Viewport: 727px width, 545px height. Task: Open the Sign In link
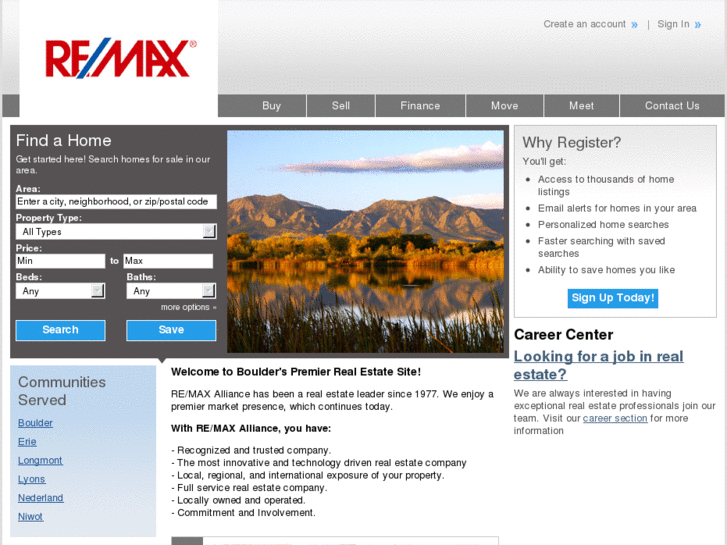point(673,24)
